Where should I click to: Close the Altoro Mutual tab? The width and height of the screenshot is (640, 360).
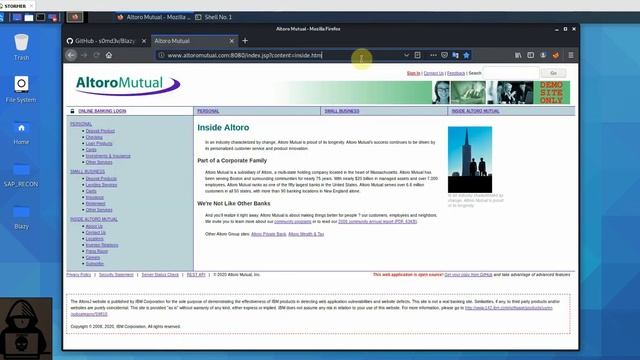point(231,41)
